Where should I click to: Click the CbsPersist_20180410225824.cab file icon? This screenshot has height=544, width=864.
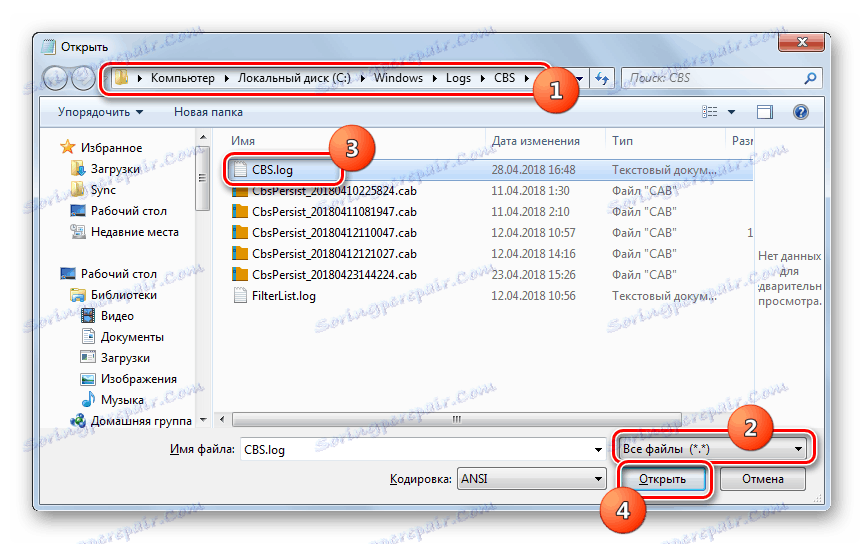[240, 191]
